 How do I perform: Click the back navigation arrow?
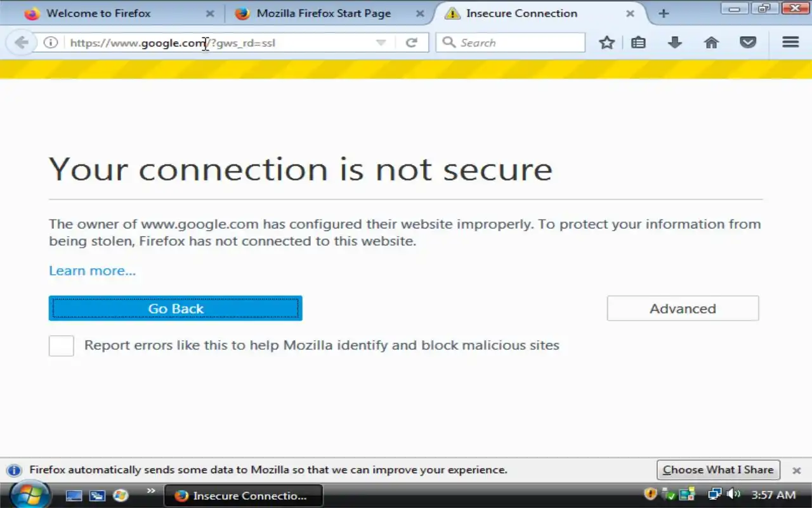pos(21,43)
